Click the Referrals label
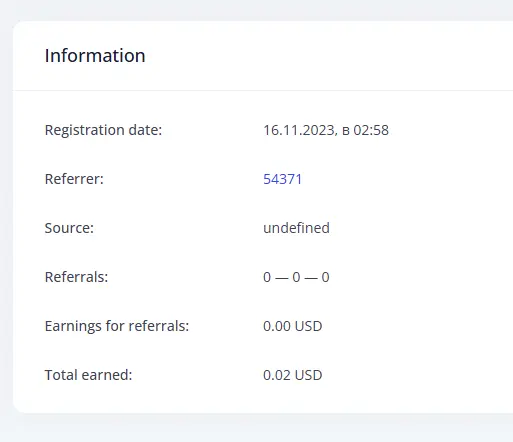The image size is (513, 442). tap(76, 277)
